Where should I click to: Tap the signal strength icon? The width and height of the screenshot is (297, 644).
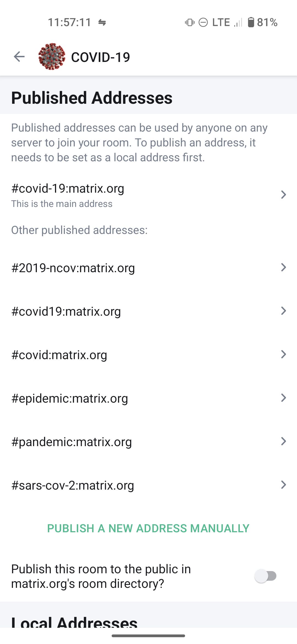tap(238, 23)
